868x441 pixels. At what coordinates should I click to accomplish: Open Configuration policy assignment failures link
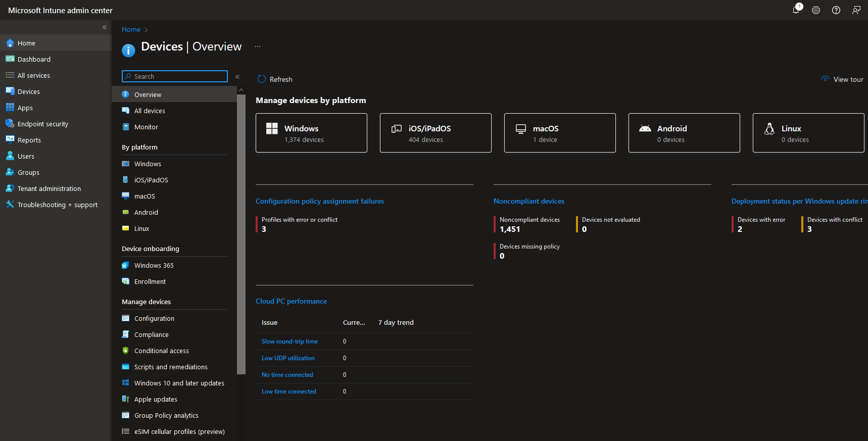point(320,201)
